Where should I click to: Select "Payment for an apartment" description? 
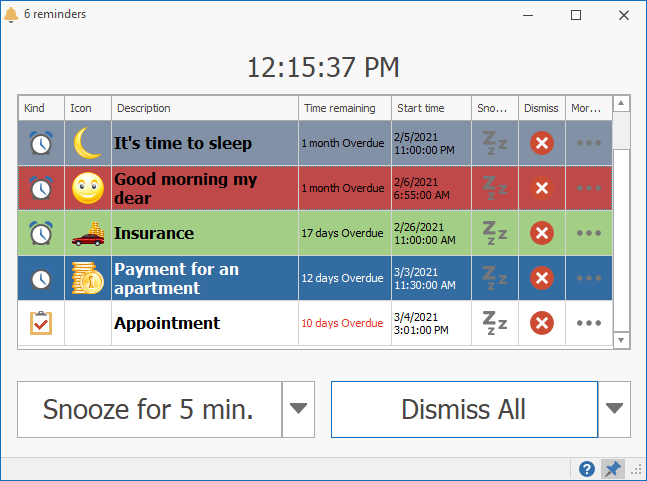[x=177, y=278]
